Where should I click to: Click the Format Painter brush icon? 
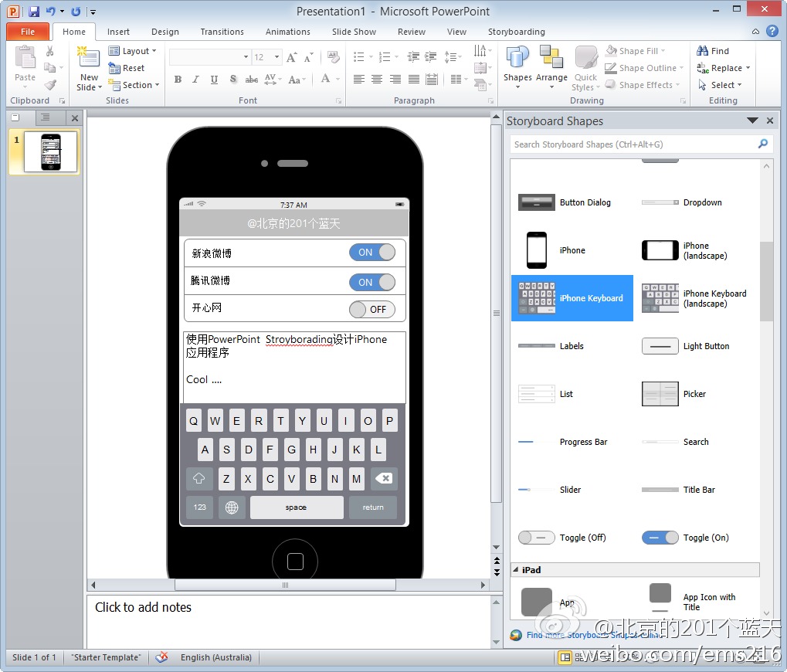coord(49,85)
